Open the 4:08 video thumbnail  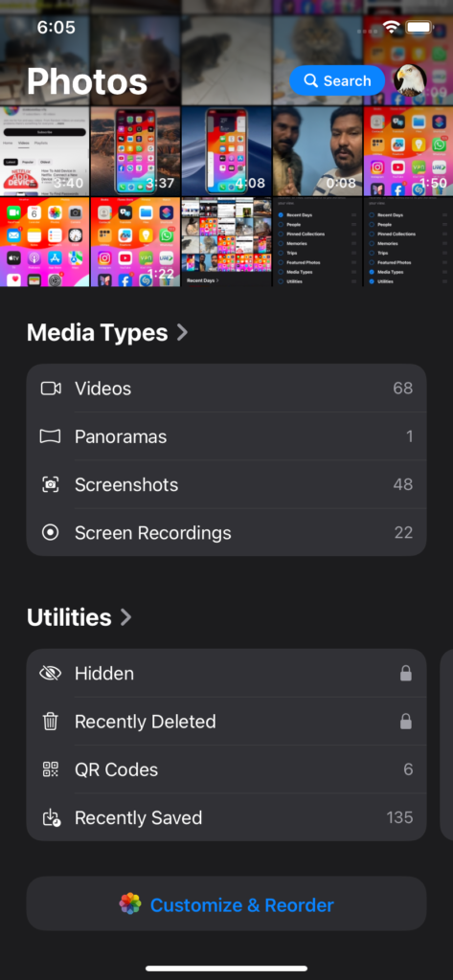pos(226,150)
